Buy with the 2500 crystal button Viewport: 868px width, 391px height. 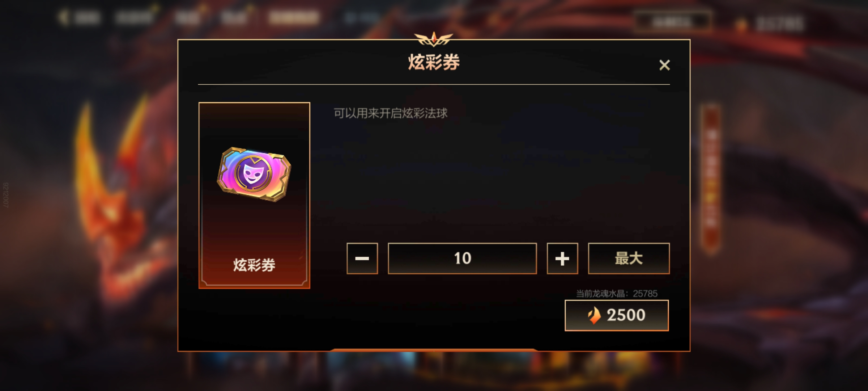pyautogui.click(x=617, y=315)
